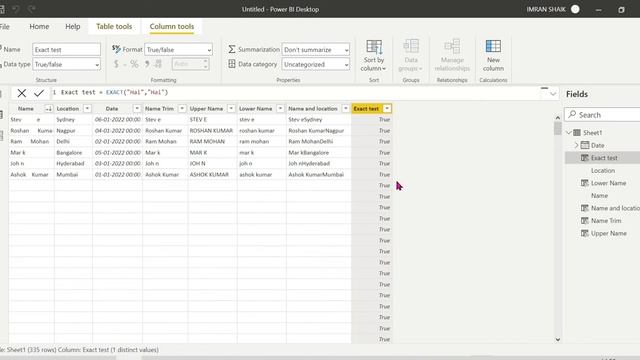640x360 pixels.
Task: Open the Location column filter dropdown
Action: (x=87, y=109)
